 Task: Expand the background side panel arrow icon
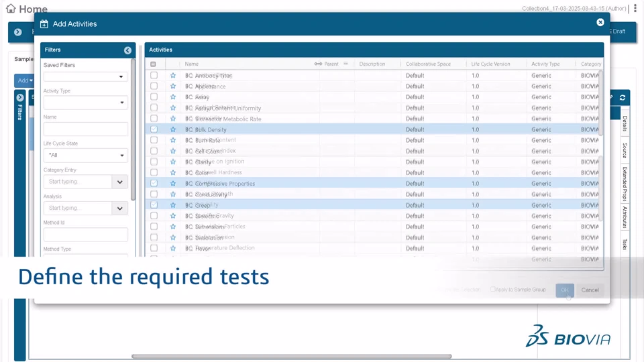[17, 32]
